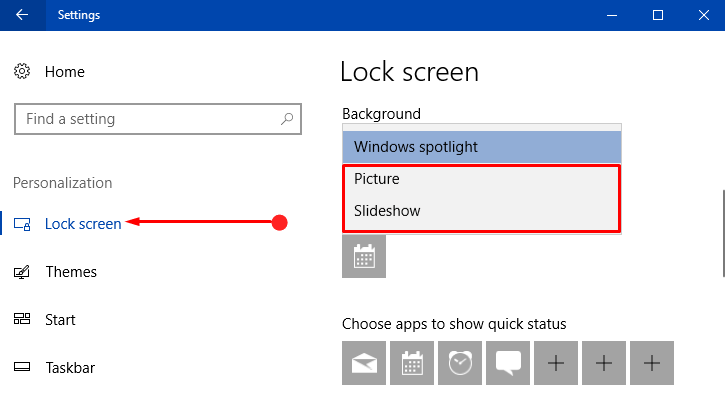Choose Picture from the Background dropdown
This screenshot has width=725, height=412.
[x=482, y=179]
